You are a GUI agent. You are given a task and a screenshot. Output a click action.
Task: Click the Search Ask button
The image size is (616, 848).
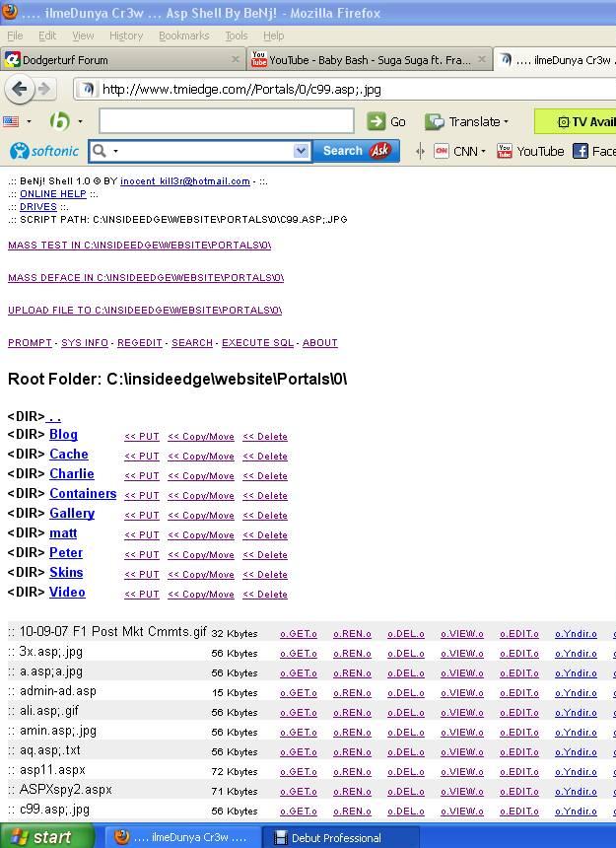tap(356, 151)
